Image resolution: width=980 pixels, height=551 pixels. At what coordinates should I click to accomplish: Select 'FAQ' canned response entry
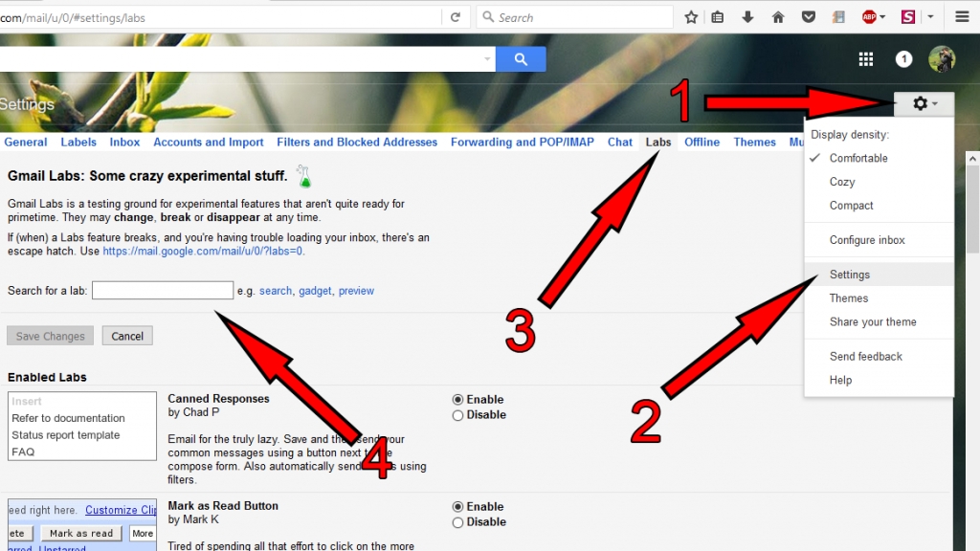click(x=23, y=452)
